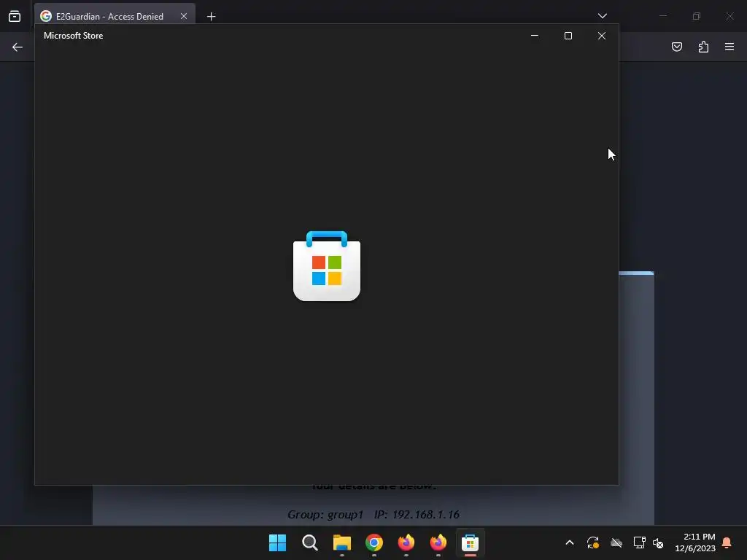
Task: Maximize the Microsoft Store window
Action: (x=568, y=36)
